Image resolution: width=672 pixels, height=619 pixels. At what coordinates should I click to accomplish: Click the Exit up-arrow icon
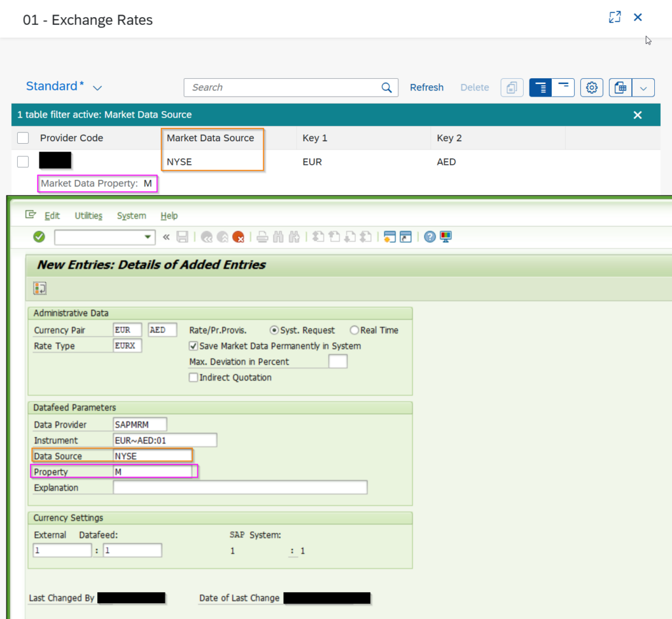click(222, 236)
